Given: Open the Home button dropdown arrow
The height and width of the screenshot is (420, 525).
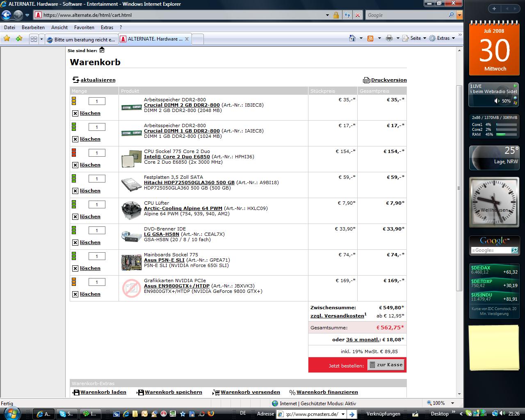Looking at the screenshot, I should [361, 38].
